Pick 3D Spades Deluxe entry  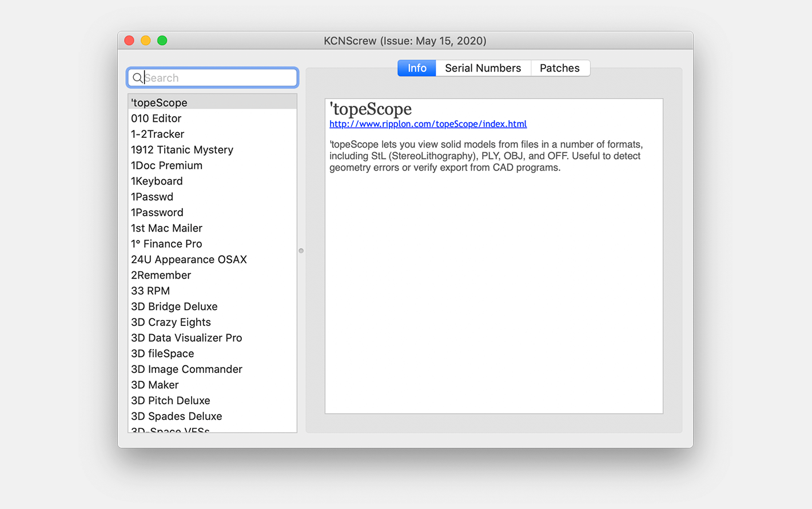212,416
